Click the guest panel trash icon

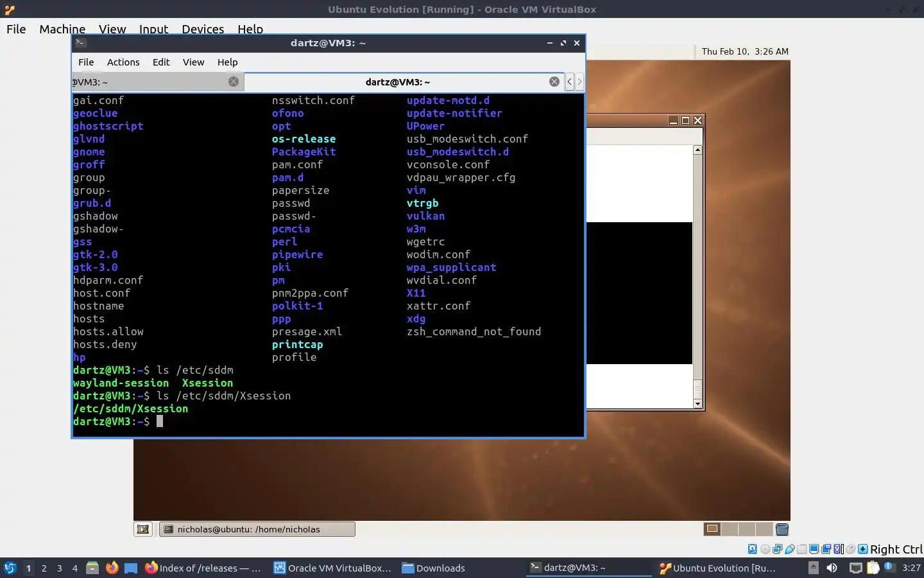[782, 529]
